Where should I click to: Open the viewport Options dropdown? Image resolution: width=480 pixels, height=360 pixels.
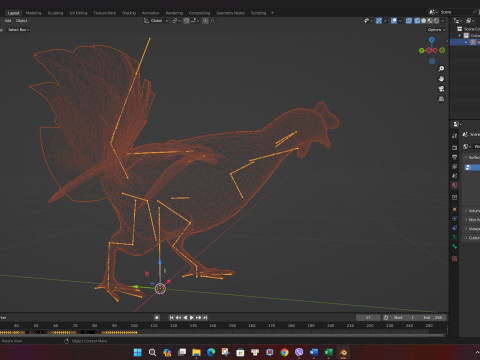[x=436, y=30]
